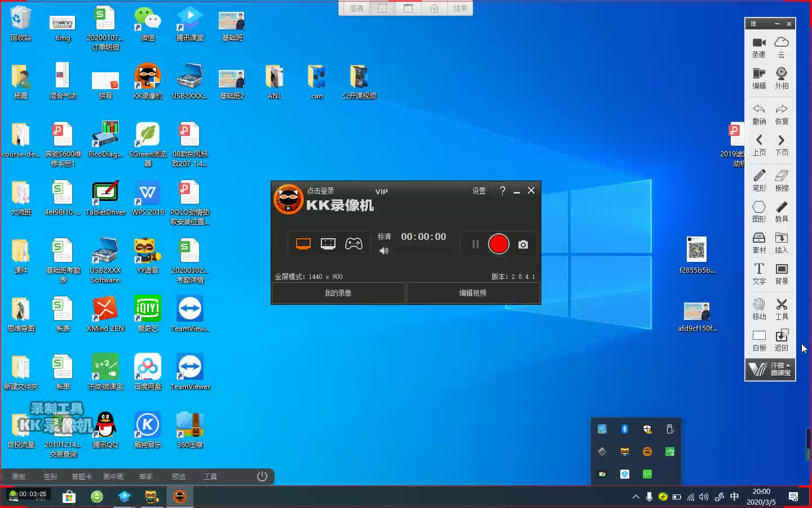Go to previous page with 上页
The width and height of the screenshot is (812, 508).
point(759,145)
